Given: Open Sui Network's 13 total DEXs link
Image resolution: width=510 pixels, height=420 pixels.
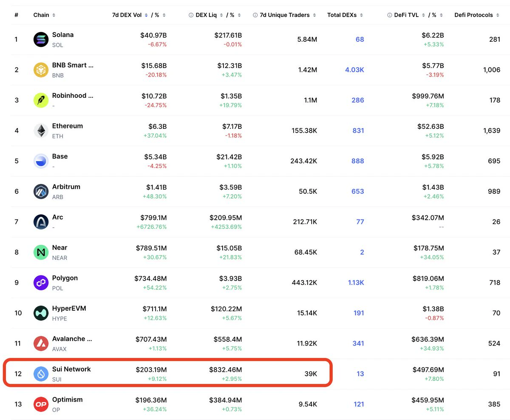Looking at the screenshot, I should 360,374.
